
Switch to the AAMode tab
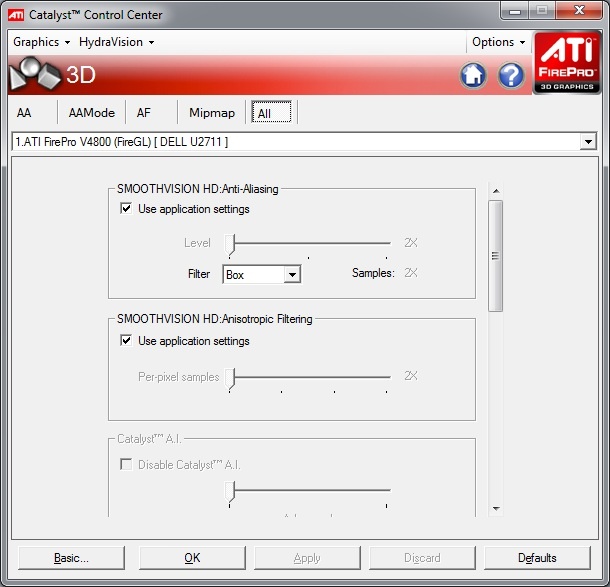coord(92,113)
